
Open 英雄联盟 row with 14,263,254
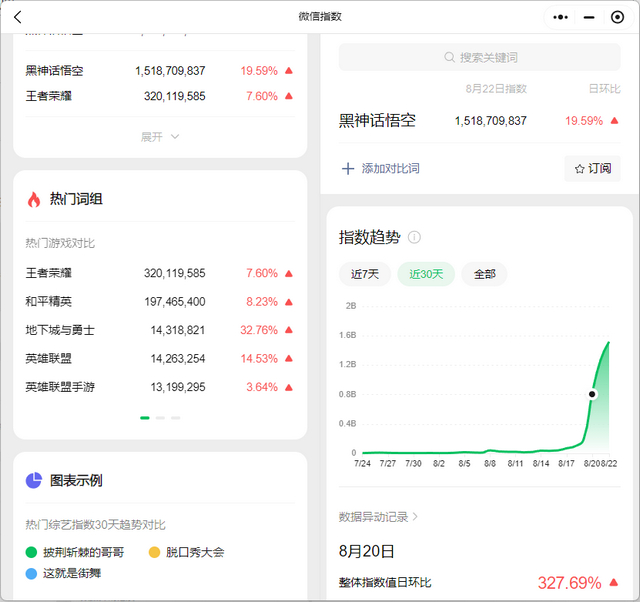point(160,359)
